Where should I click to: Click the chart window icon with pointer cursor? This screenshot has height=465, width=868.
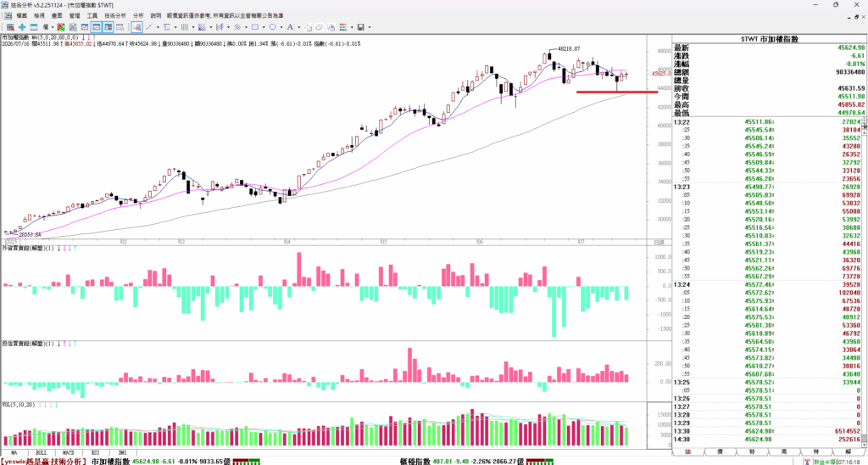coord(120,26)
